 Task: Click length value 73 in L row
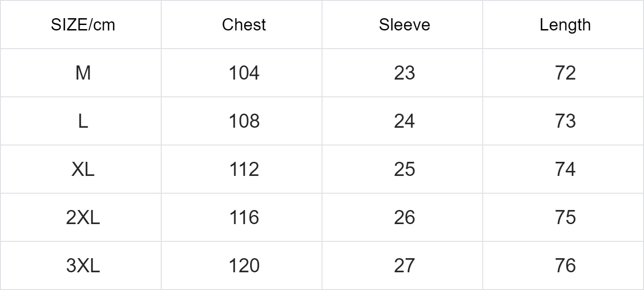565,121
